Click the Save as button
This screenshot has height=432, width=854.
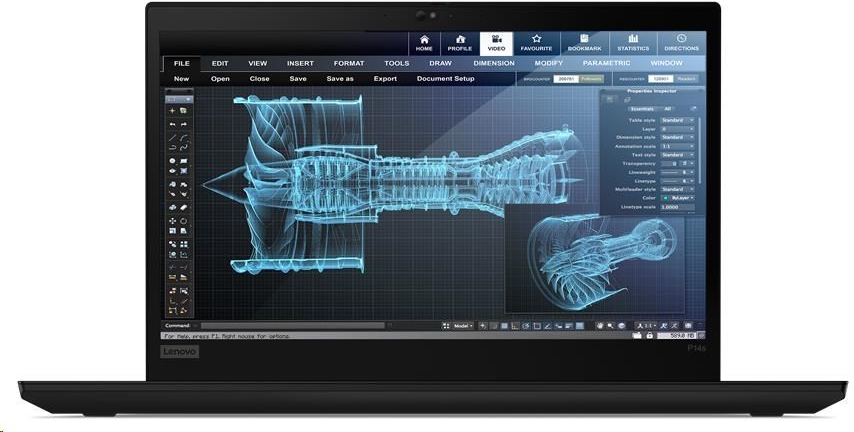click(x=340, y=78)
